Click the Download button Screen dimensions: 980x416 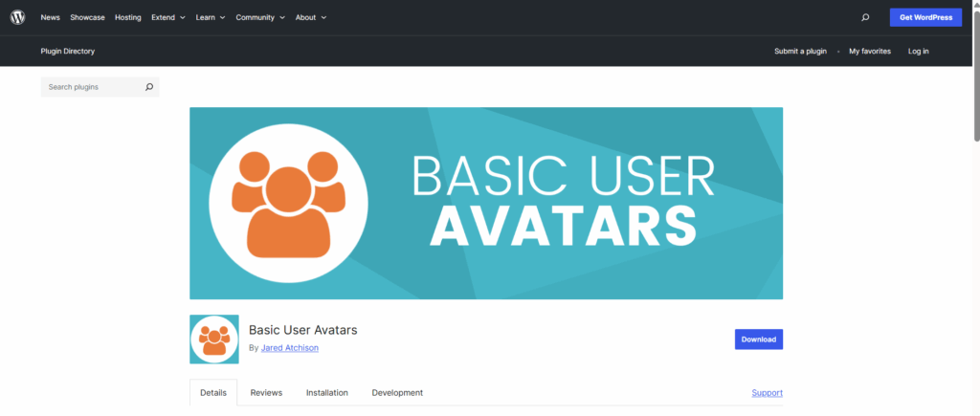click(759, 339)
